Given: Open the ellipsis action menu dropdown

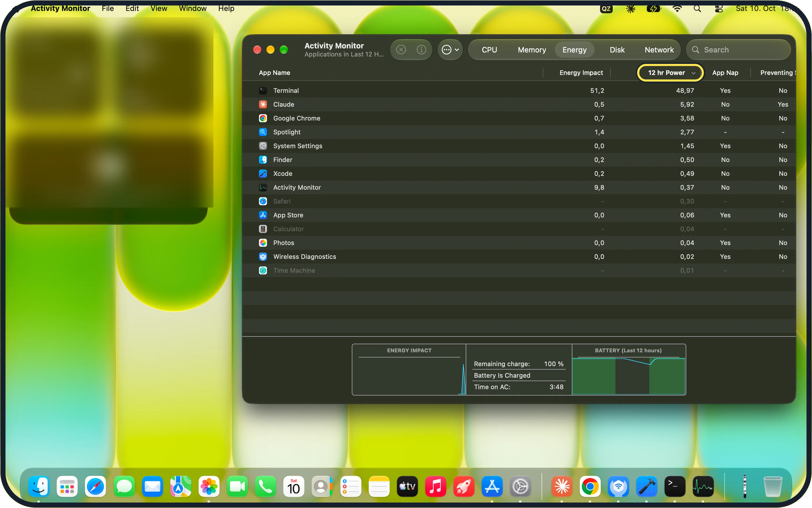Looking at the screenshot, I should (x=450, y=50).
